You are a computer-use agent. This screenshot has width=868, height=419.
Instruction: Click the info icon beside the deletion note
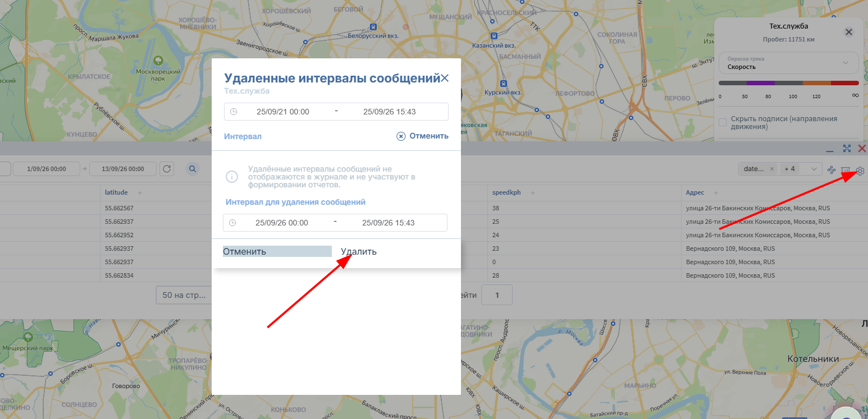tap(232, 177)
